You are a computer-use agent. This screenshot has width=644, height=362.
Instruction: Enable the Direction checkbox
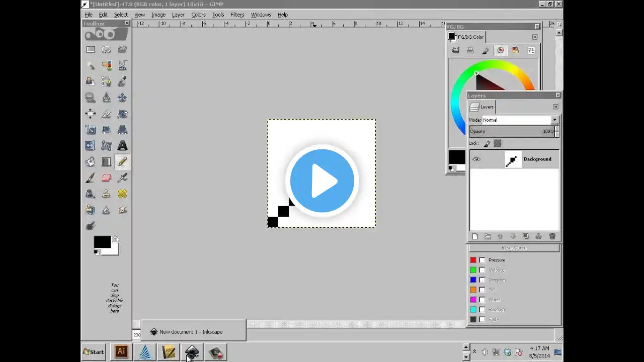click(482, 280)
